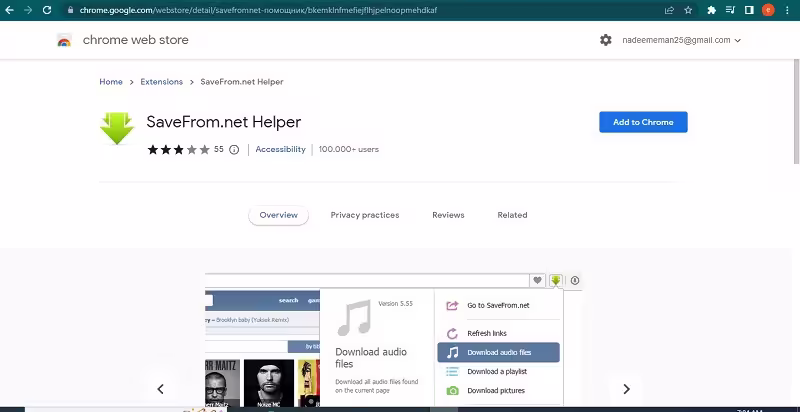The height and width of the screenshot is (412, 800).
Task: Click the Chrome Web Store rainbow logo
Action: pyautogui.click(x=64, y=40)
